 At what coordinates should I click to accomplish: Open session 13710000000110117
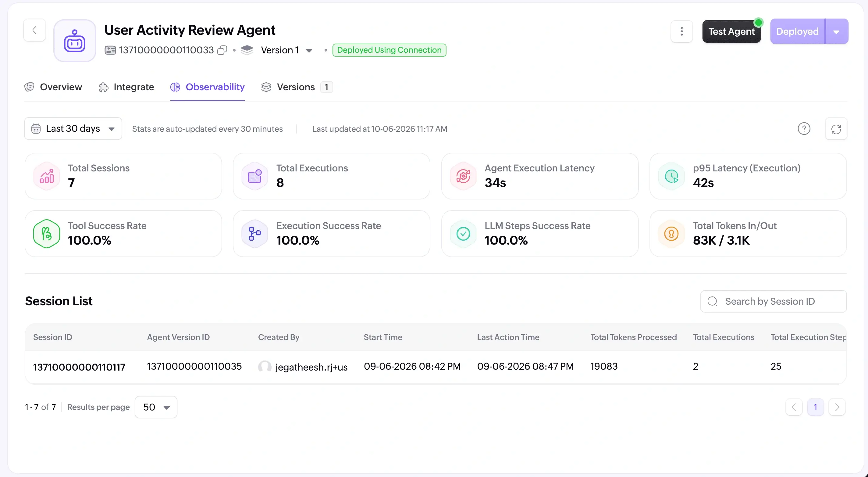[79, 367]
